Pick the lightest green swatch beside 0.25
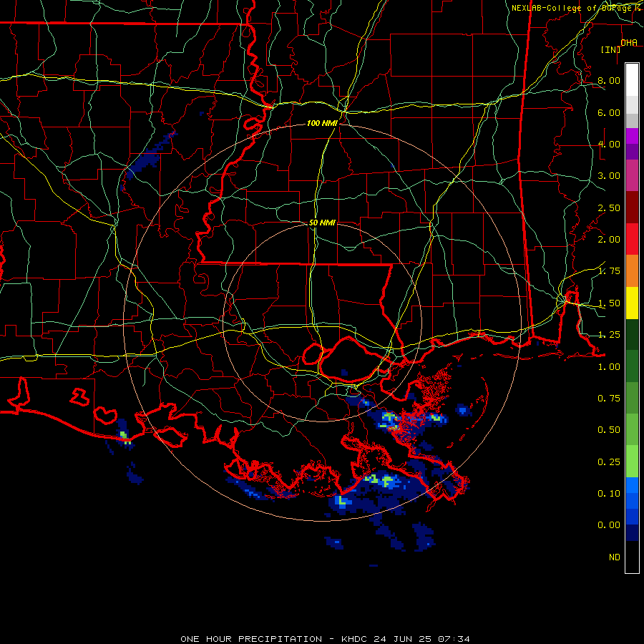 [632, 462]
